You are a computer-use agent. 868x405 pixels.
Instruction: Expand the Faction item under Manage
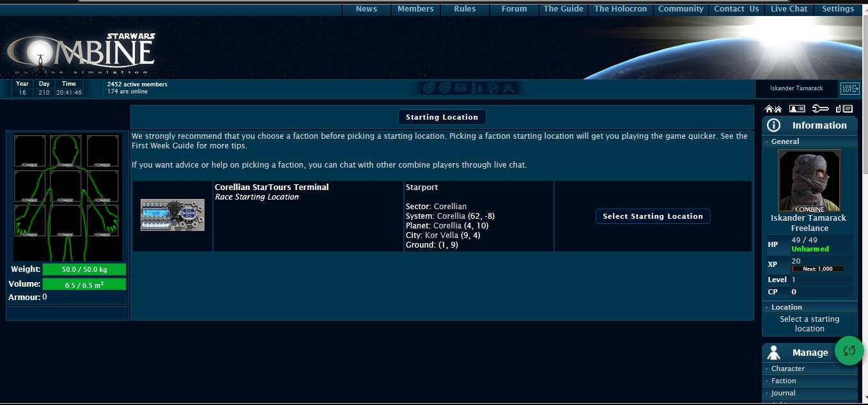[x=784, y=381]
